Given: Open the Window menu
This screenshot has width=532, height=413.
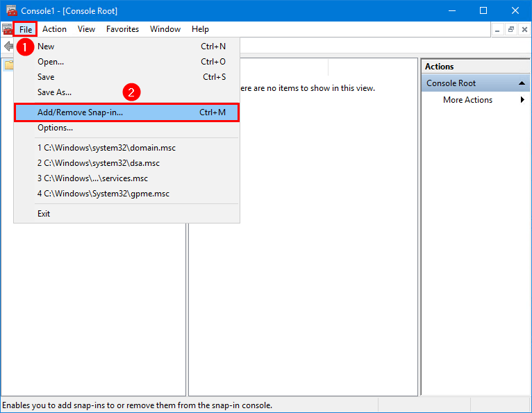Looking at the screenshot, I should pyautogui.click(x=165, y=29).
